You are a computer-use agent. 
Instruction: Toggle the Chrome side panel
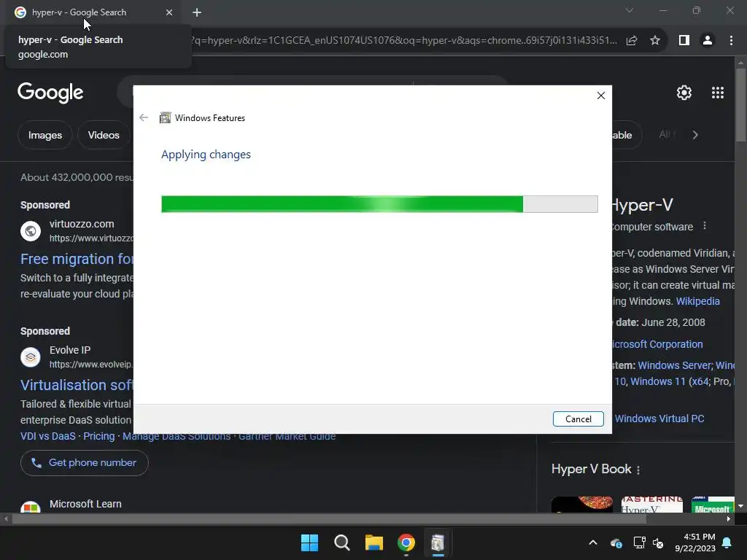point(684,41)
